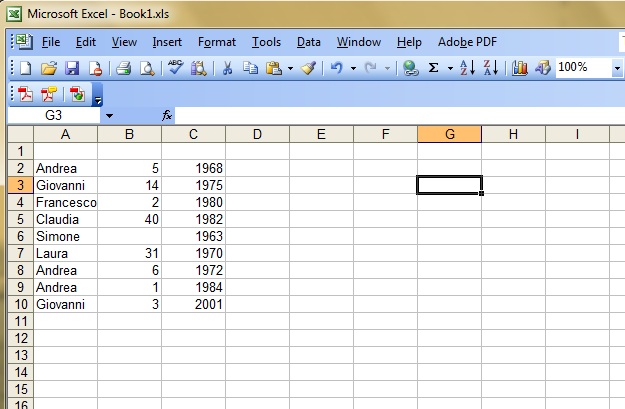The width and height of the screenshot is (625, 409).
Task: Save the workbook with the floppy disk icon
Action: click(x=72, y=68)
